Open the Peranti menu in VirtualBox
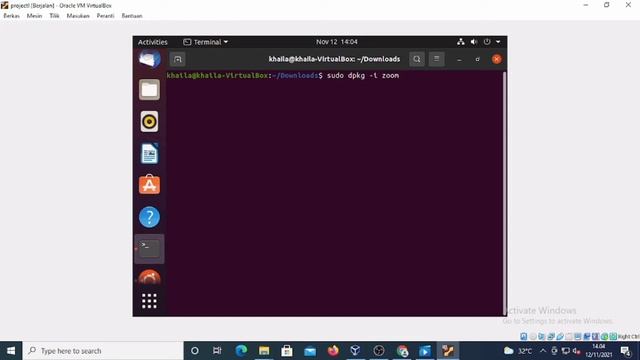This screenshot has height=360, width=640. [x=105, y=16]
